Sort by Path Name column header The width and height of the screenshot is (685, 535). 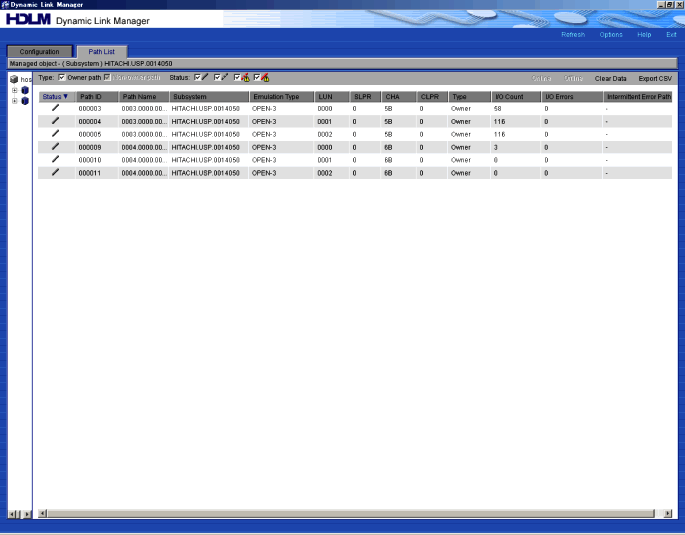(144, 97)
